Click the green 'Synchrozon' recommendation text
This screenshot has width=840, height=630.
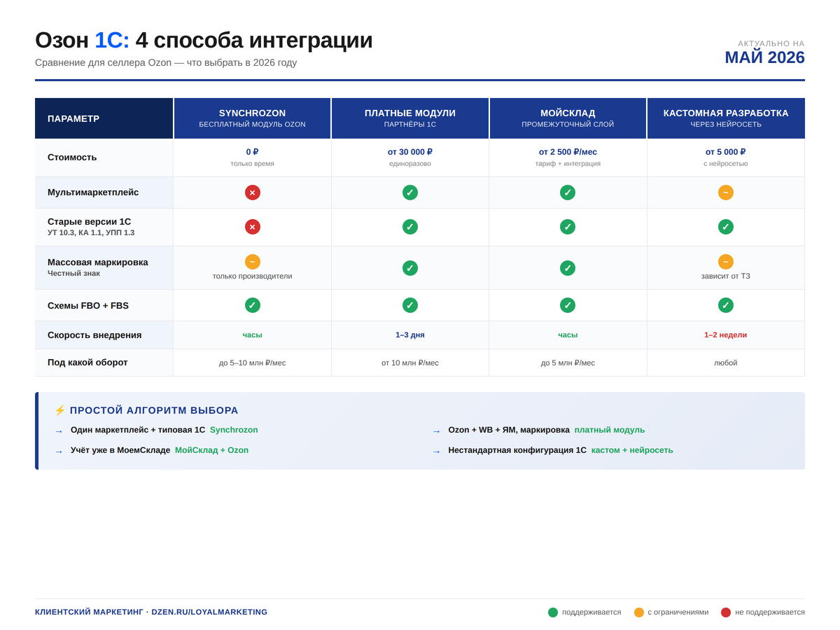(x=234, y=430)
